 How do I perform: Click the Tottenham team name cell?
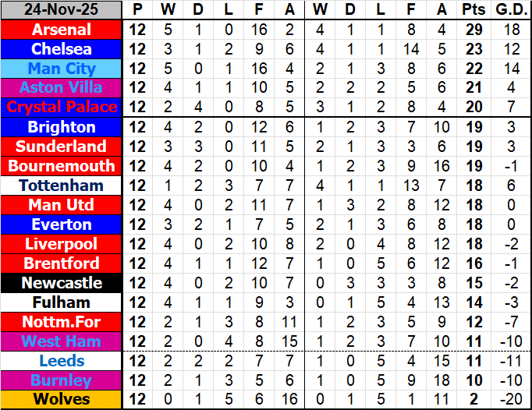(62, 186)
